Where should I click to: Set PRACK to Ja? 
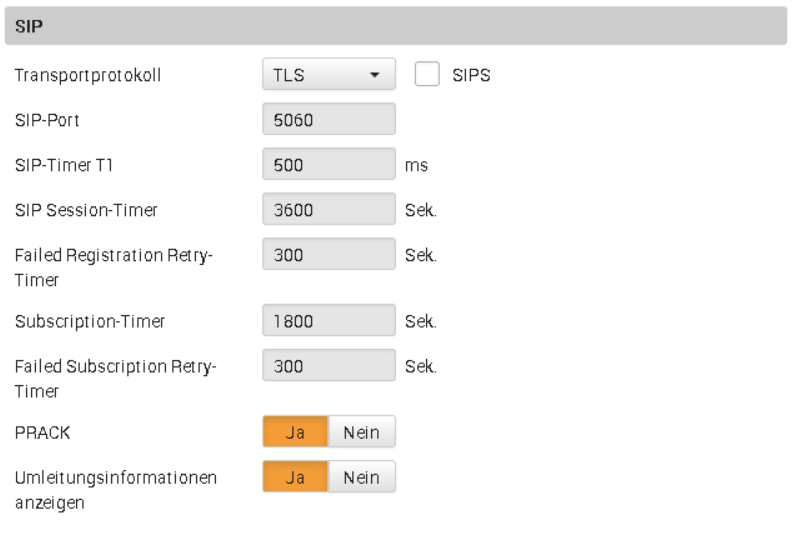[x=295, y=432]
